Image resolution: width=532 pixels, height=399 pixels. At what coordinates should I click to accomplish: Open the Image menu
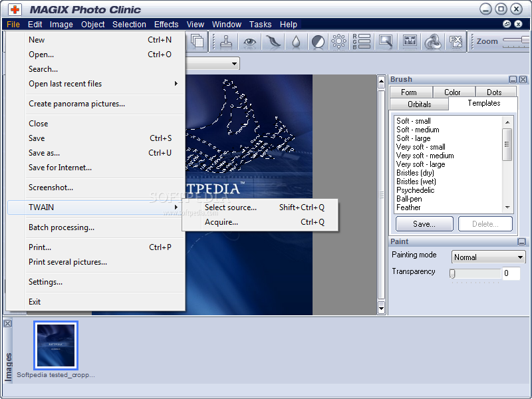61,25
